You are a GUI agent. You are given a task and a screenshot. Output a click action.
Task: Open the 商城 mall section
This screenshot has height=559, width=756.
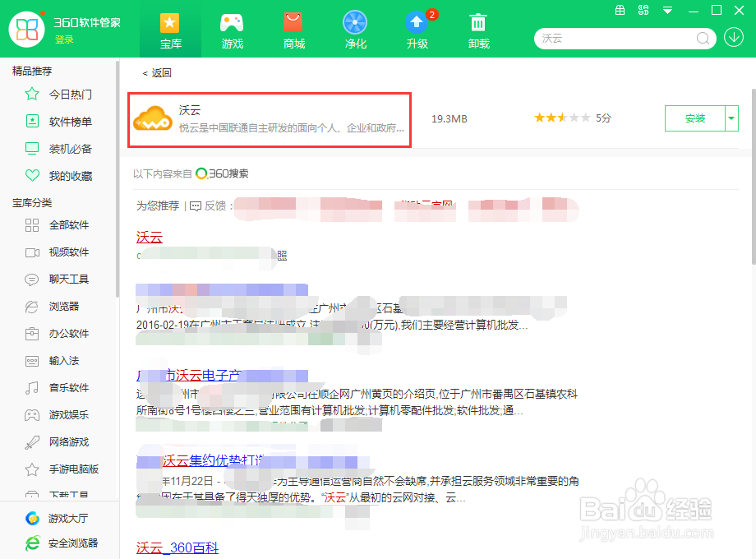pyautogui.click(x=293, y=29)
